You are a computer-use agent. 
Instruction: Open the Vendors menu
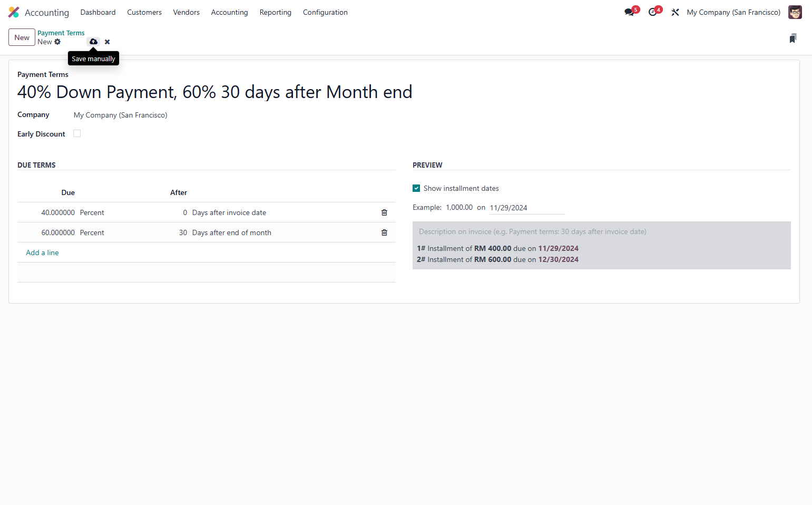(187, 12)
